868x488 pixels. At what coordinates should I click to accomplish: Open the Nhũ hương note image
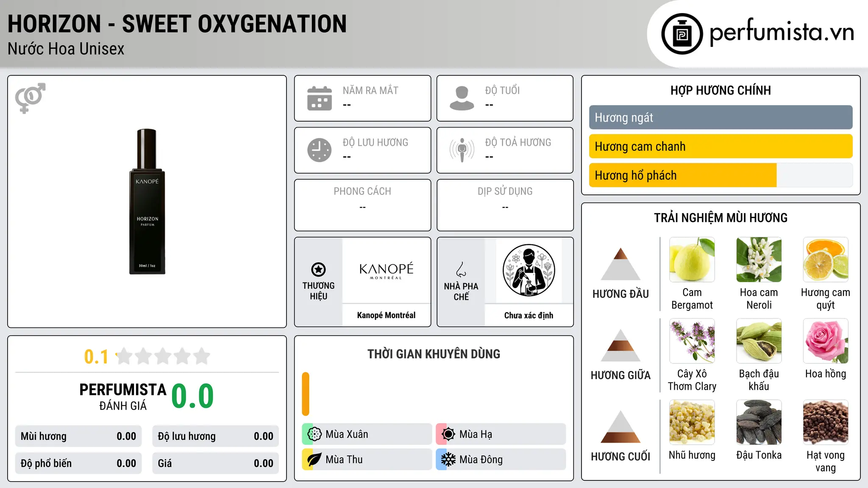pos(692,422)
